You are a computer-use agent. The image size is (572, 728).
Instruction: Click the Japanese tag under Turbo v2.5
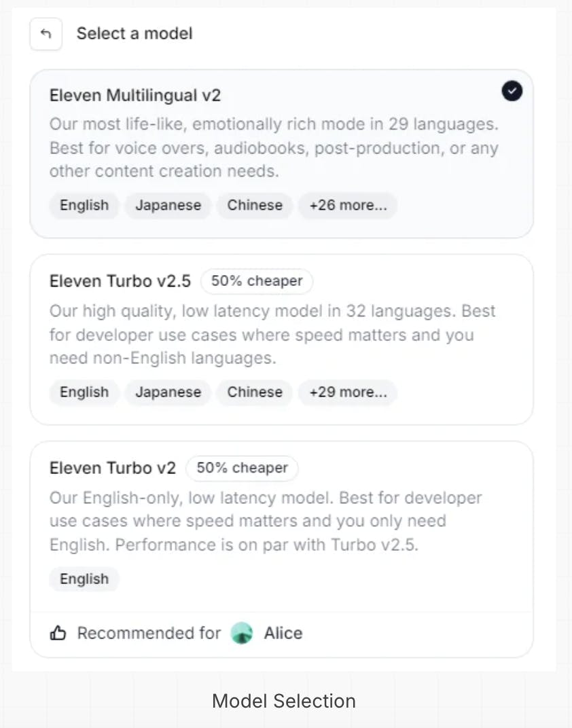coord(168,393)
